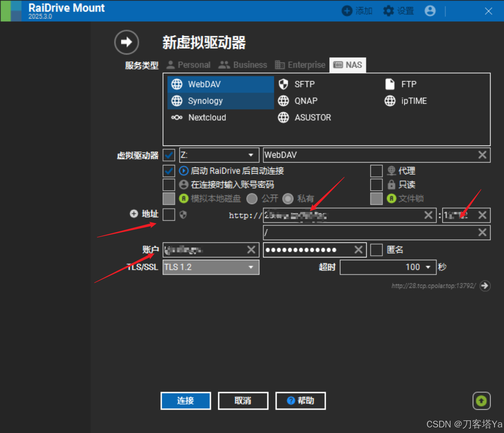Viewport: 504px width, 433px height.
Task: Enable the 匿名 anonymous checkbox
Action: point(376,250)
